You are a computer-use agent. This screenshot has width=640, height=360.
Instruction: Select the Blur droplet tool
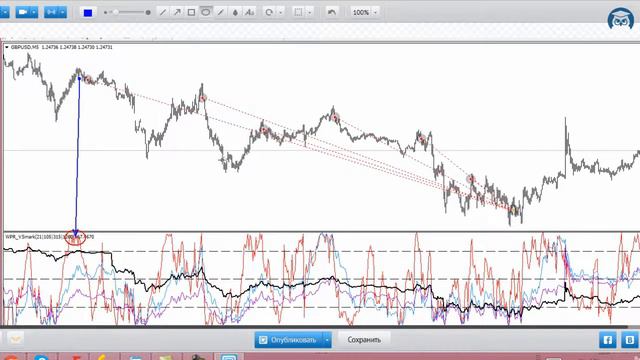pyautogui.click(x=235, y=13)
